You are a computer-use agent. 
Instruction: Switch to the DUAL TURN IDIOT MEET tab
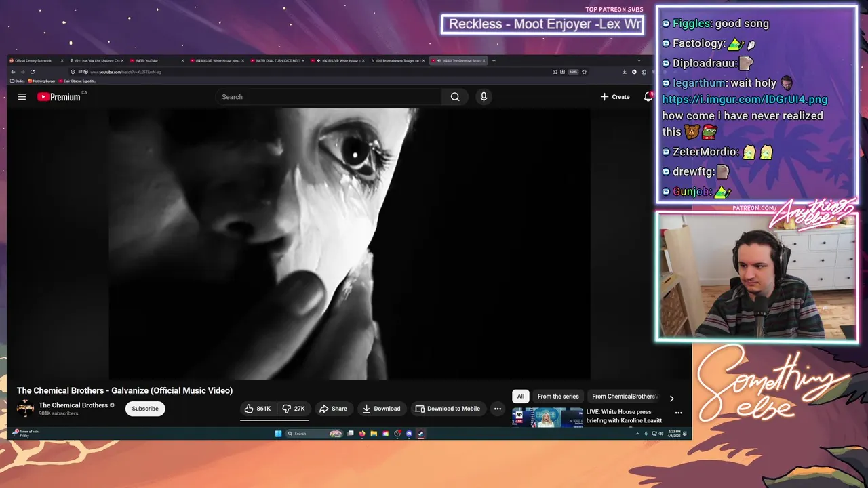(278, 60)
